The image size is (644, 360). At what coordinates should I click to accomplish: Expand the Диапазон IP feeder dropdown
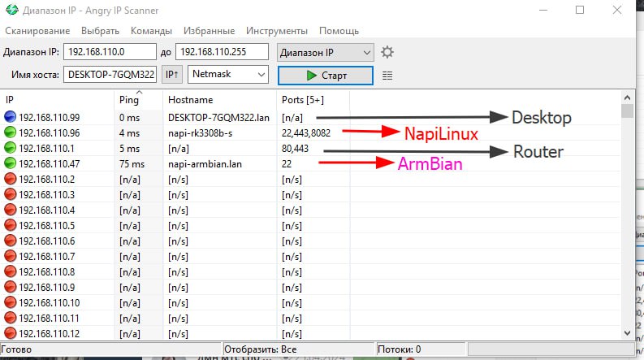367,52
